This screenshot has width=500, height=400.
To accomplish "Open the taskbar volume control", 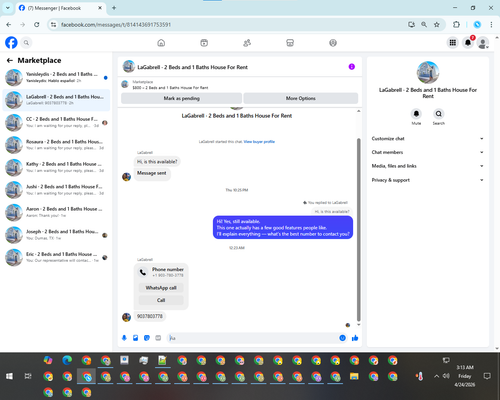I will coord(446,376).
